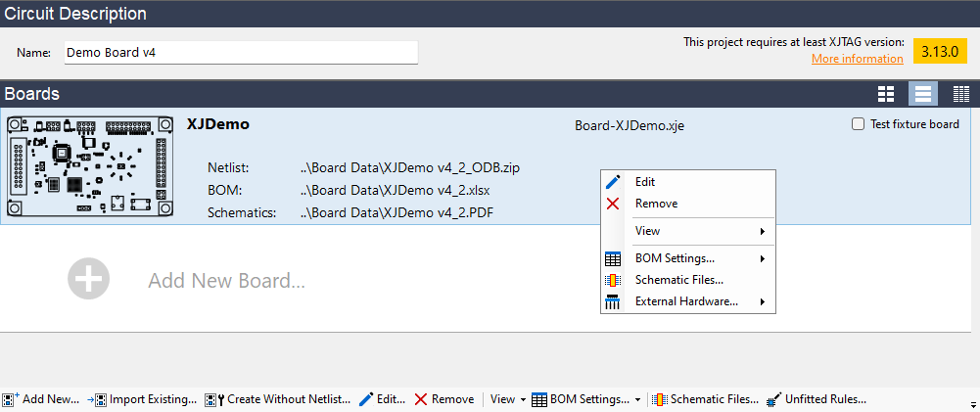Click Import Existing in the bottom toolbar
This screenshot has height=412, width=980.
point(143,399)
